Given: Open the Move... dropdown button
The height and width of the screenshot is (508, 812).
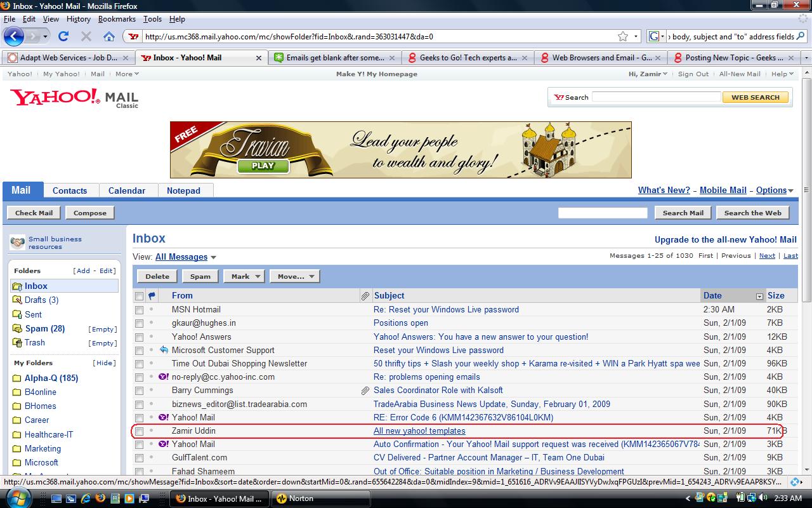Looking at the screenshot, I should pyautogui.click(x=294, y=276).
